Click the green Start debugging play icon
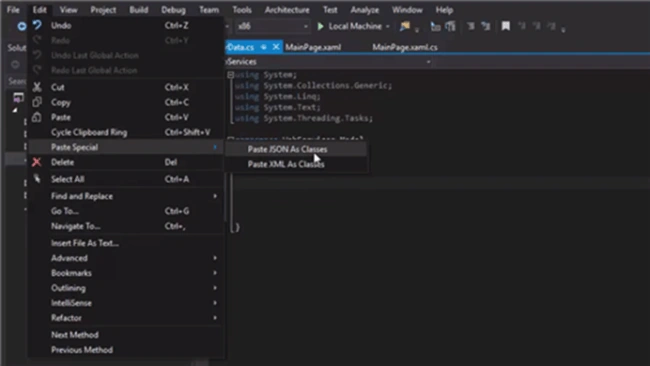This screenshot has height=366, width=650. [x=320, y=26]
